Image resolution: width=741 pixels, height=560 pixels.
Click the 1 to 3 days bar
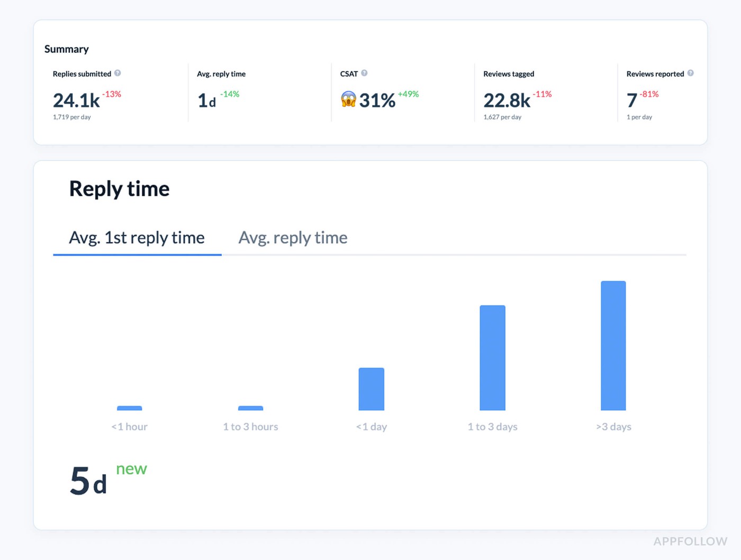click(492, 357)
